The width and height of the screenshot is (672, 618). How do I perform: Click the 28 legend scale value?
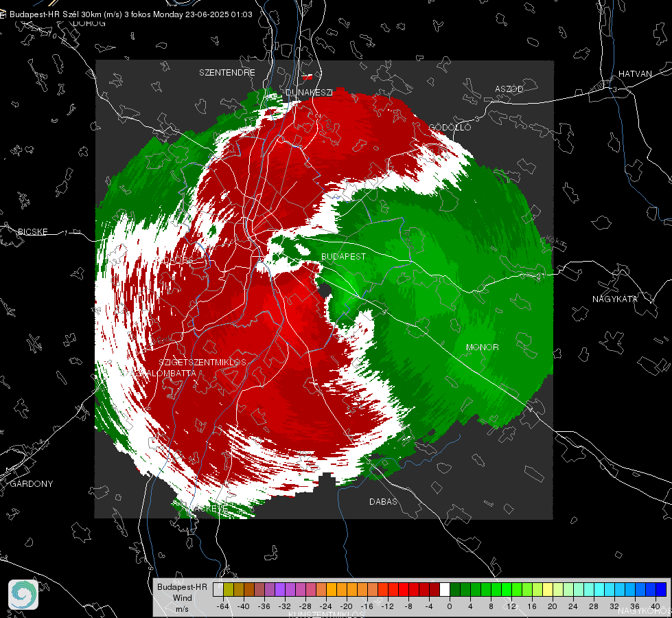(594, 606)
